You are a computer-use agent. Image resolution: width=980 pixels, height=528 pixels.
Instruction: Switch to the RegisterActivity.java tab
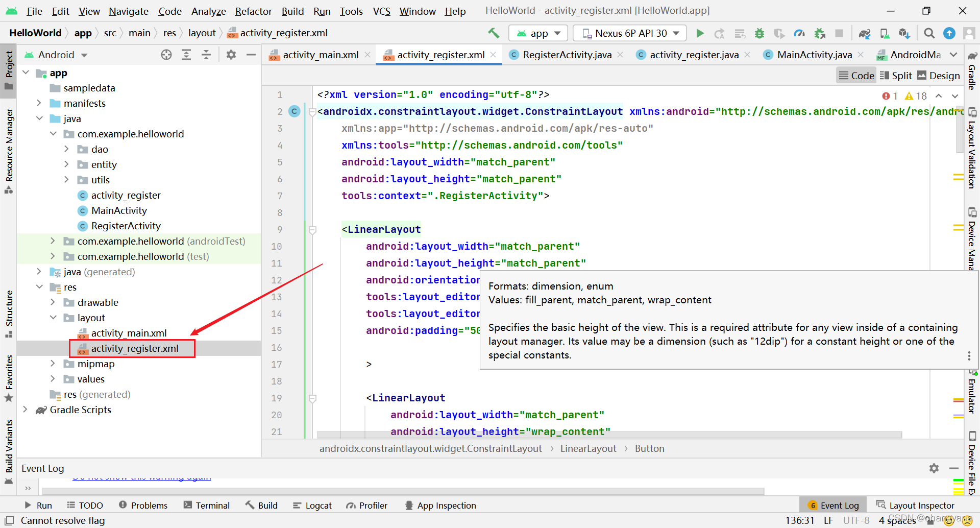click(x=567, y=55)
